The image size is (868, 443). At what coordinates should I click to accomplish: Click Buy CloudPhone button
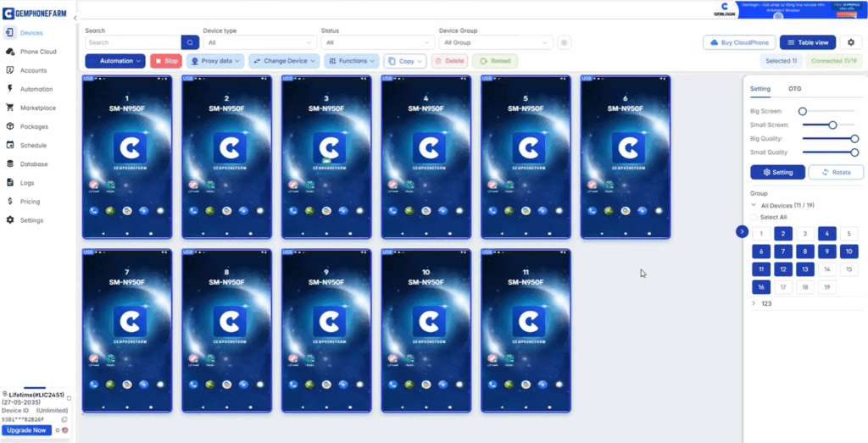pyautogui.click(x=739, y=42)
